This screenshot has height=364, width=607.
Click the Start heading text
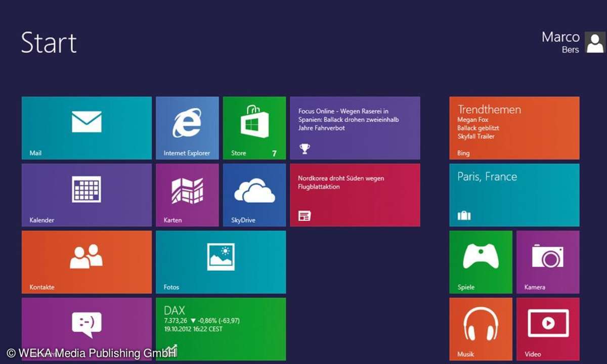tap(49, 42)
